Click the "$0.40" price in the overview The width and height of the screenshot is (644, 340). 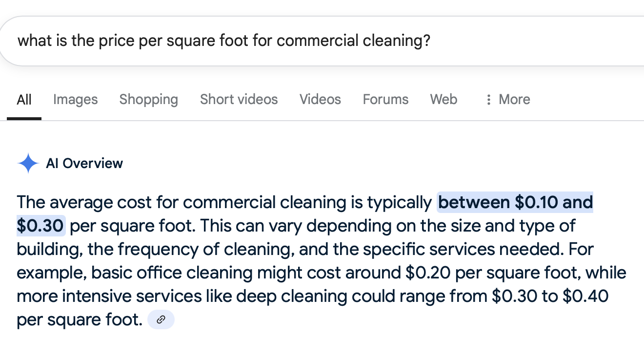tap(584, 297)
